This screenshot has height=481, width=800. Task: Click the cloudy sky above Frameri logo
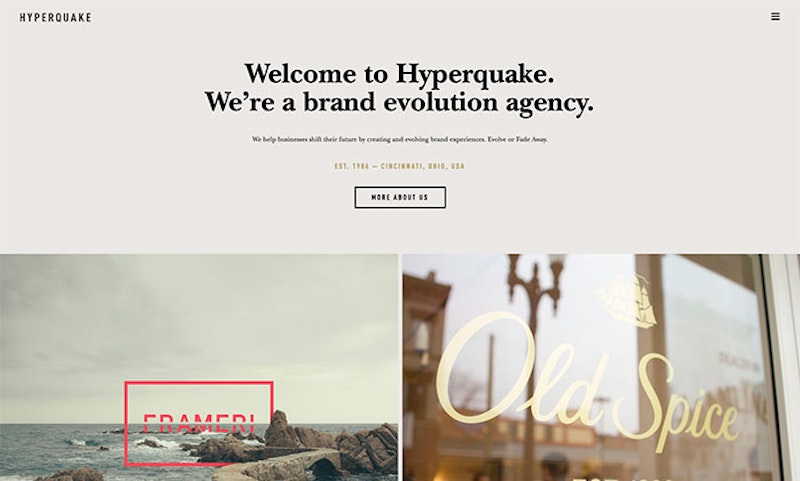click(199, 316)
